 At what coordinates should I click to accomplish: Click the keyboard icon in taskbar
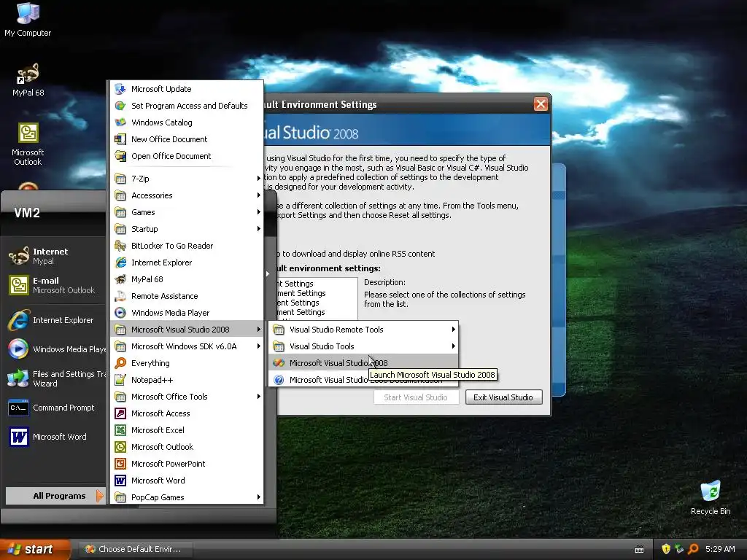639,550
